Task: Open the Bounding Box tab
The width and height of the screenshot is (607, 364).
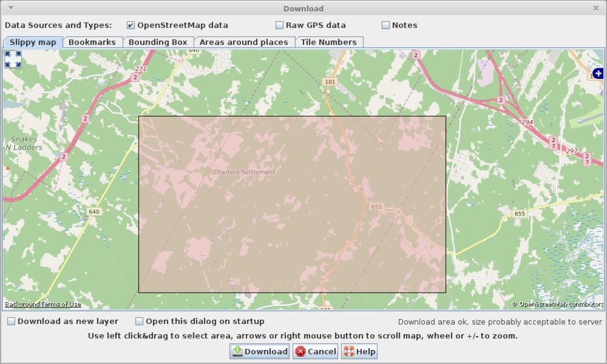Action: tap(157, 42)
